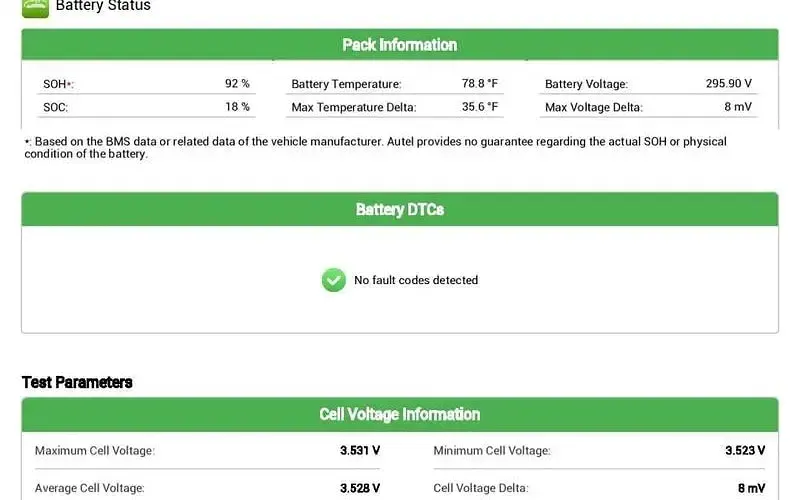Click the Max Voltage Delta 8 mV value
The image size is (800, 500).
coord(738,107)
